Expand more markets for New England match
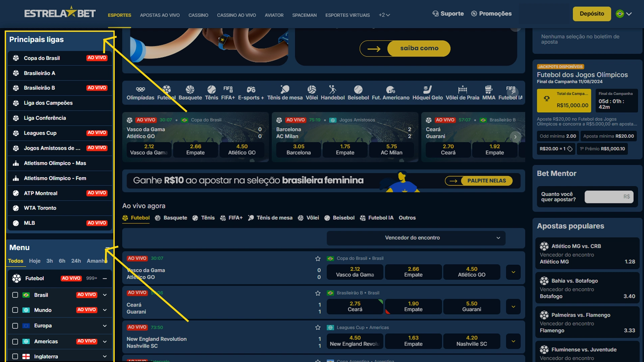This screenshot has width=644, height=362. click(x=513, y=341)
